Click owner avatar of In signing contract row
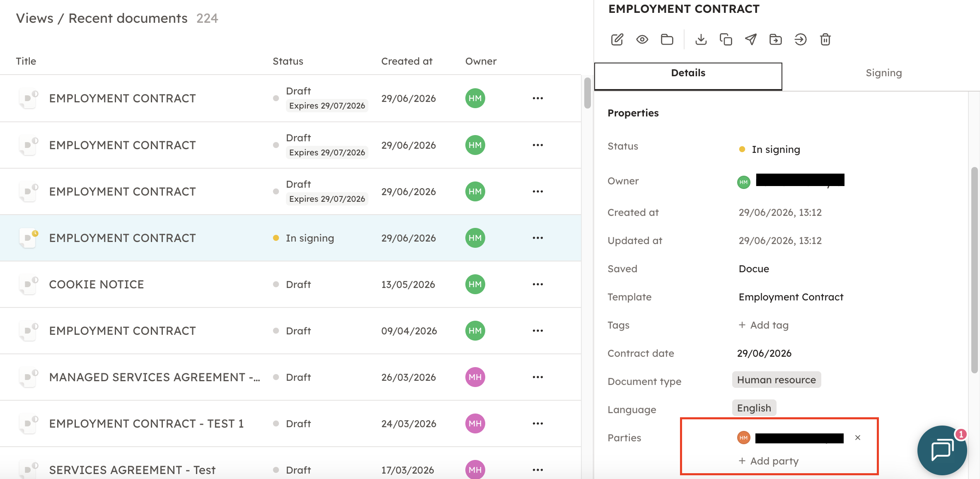The width and height of the screenshot is (980, 479). point(475,238)
